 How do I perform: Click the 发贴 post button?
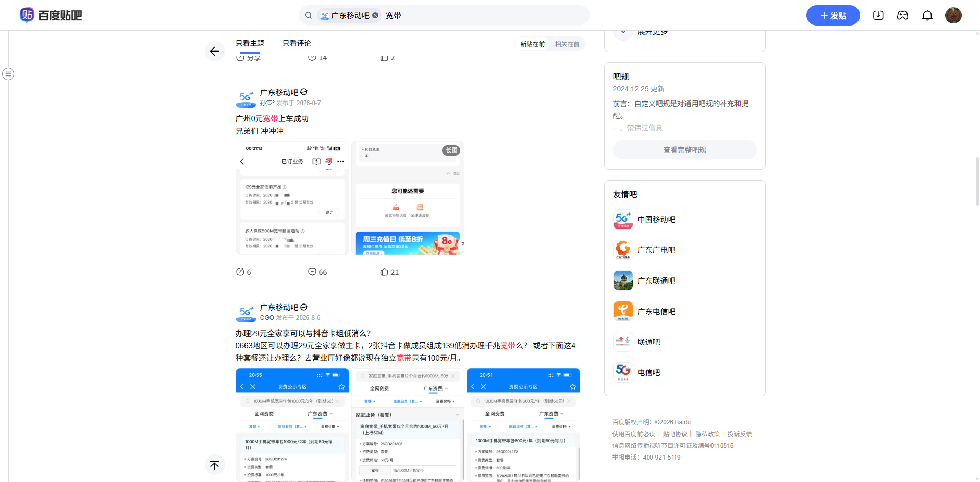point(833,15)
